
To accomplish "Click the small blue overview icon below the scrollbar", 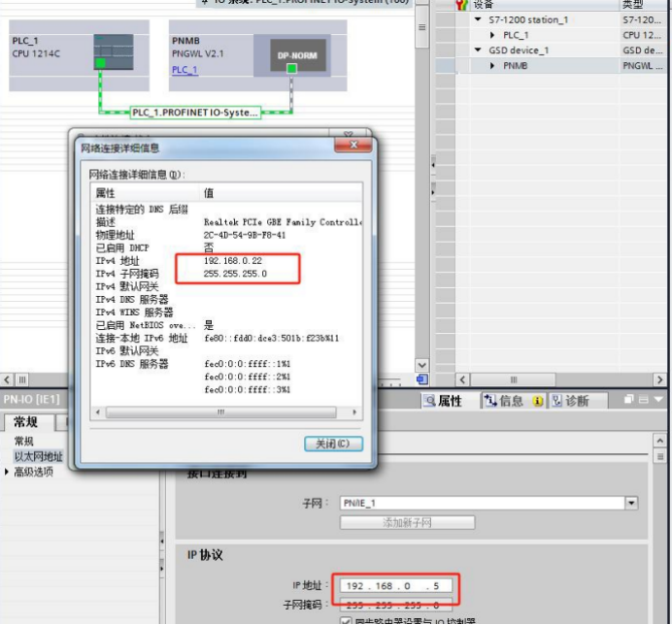I will tap(421, 379).
